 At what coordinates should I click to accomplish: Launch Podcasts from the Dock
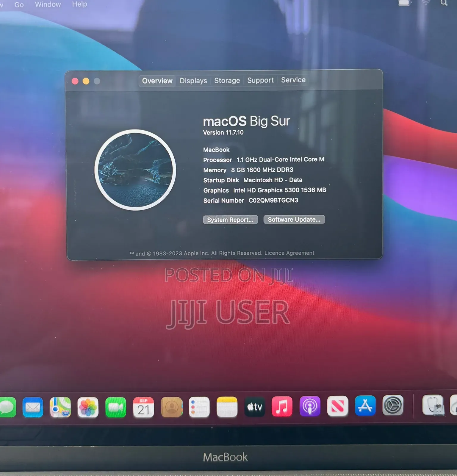click(x=310, y=406)
